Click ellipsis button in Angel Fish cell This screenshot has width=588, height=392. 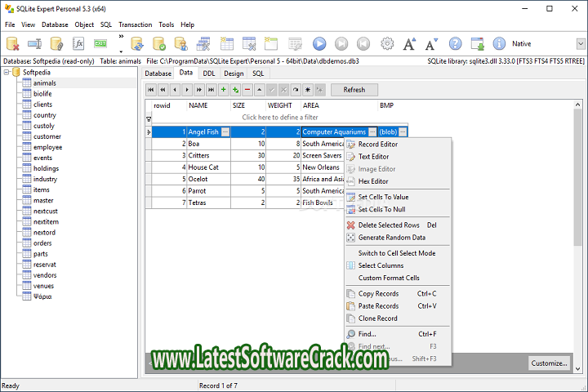[x=225, y=131]
